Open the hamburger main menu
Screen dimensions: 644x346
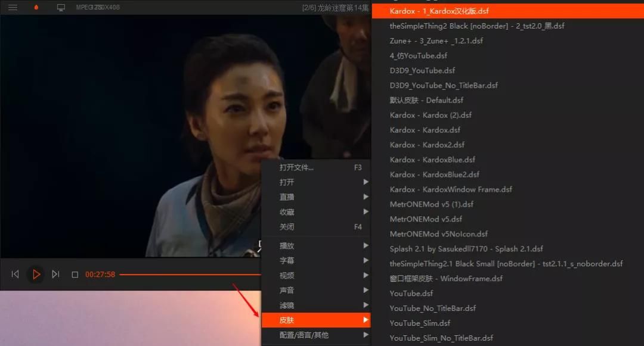coord(13,8)
